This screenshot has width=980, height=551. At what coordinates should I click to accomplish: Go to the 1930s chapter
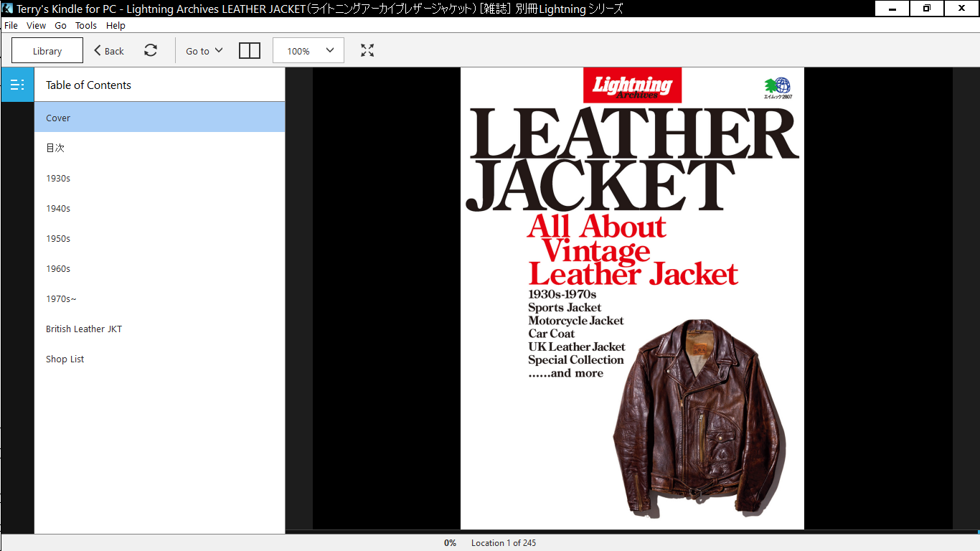(x=159, y=178)
